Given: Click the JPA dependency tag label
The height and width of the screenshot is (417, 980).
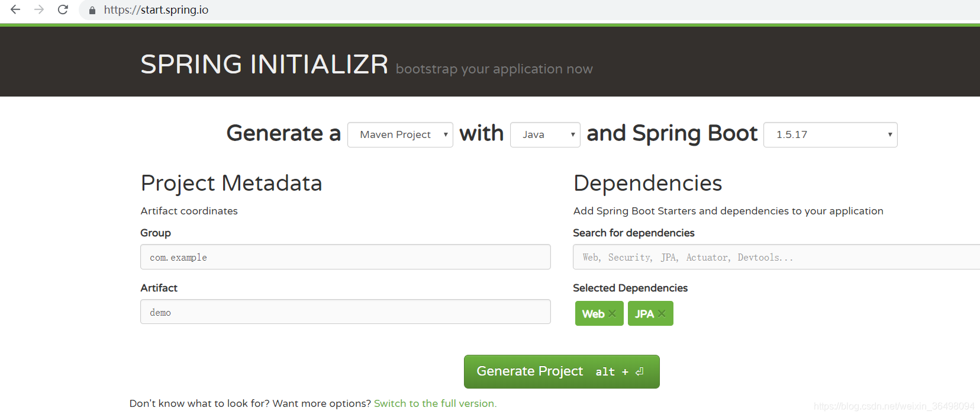Looking at the screenshot, I should 644,314.
